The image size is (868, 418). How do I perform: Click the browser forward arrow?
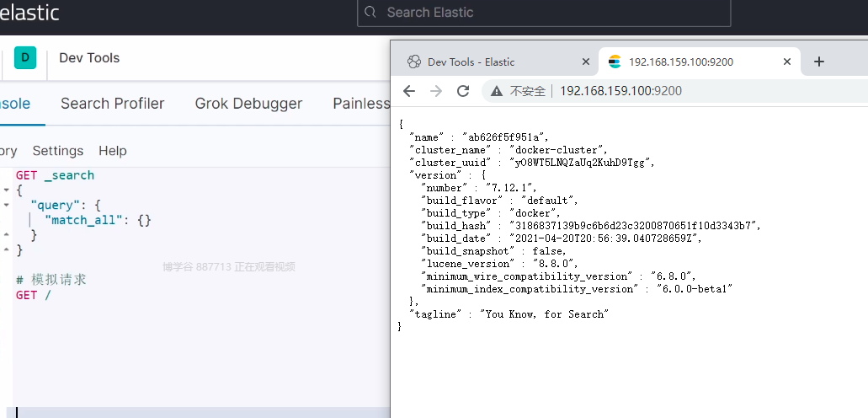tap(436, 91)
